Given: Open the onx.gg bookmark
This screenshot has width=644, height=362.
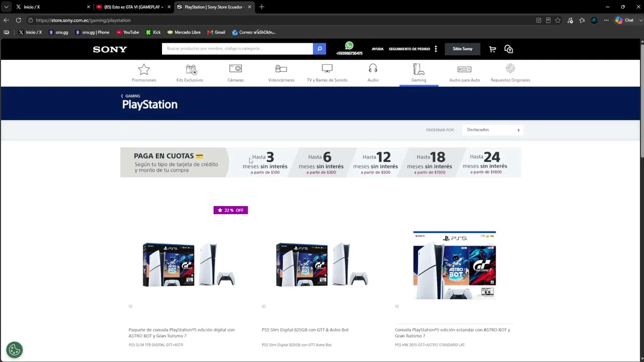Looking at the screenshot, I should pos(58,32).
